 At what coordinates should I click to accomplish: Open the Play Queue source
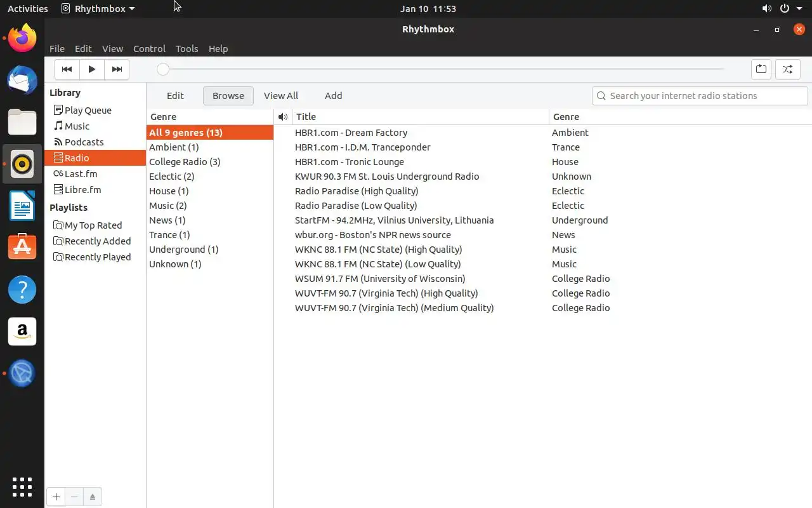(95, 110)
